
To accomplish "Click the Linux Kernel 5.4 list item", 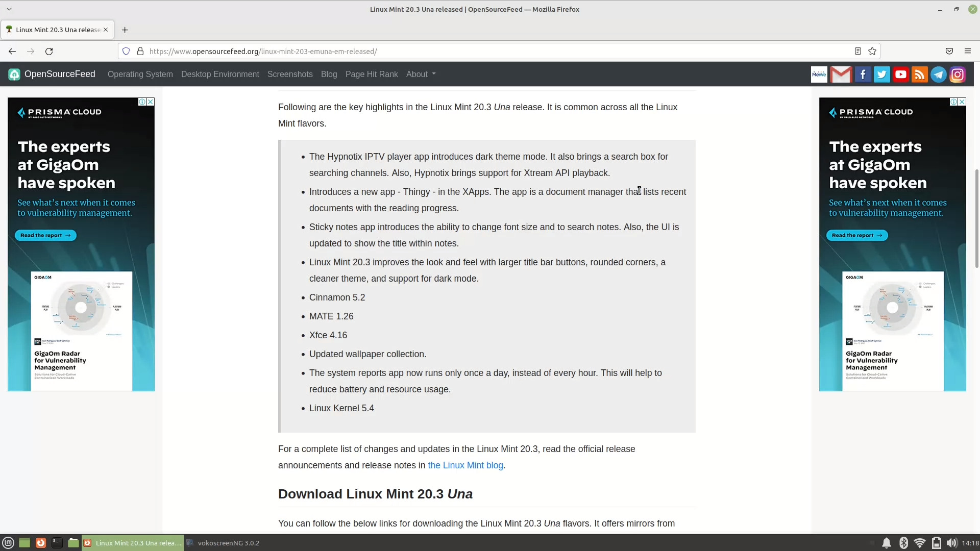I will (341, 408).
